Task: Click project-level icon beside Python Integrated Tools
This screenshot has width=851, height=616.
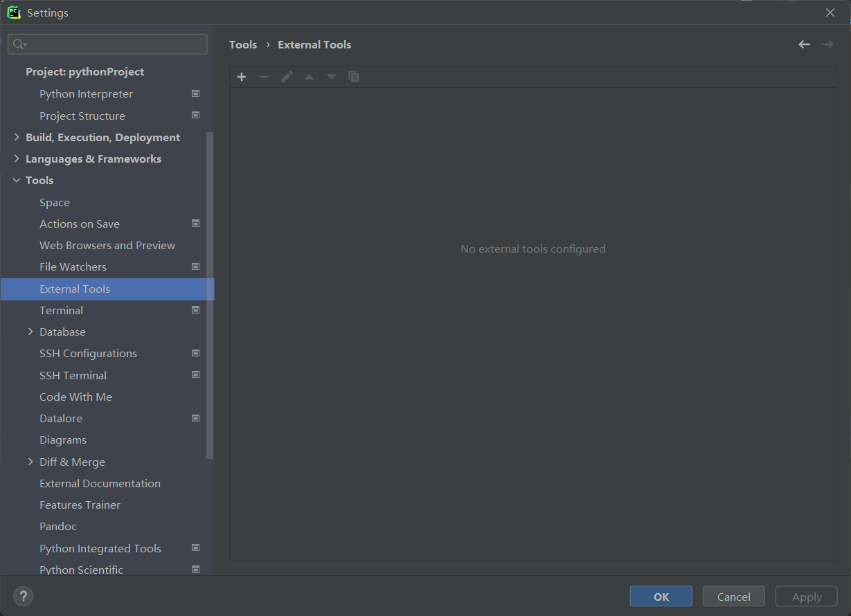Action: tap(195, 548)
